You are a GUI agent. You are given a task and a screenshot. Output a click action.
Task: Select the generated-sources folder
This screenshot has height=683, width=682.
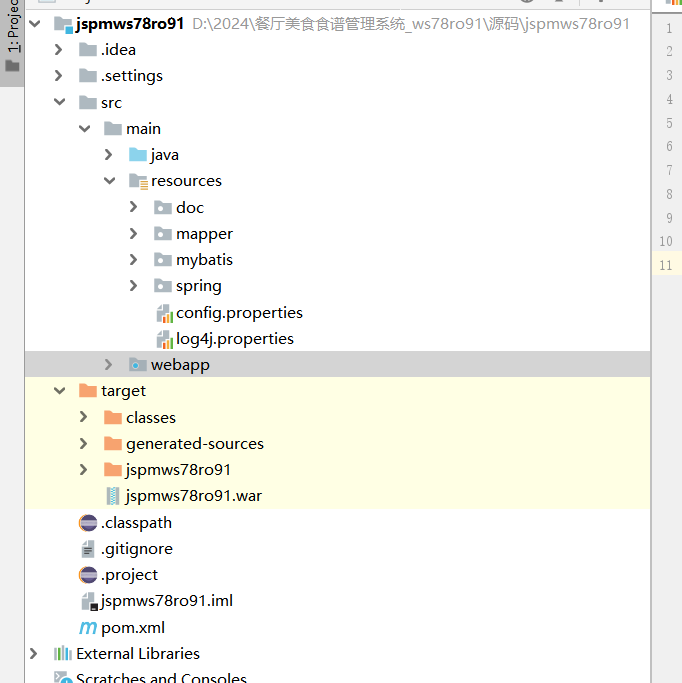point(194,444)
